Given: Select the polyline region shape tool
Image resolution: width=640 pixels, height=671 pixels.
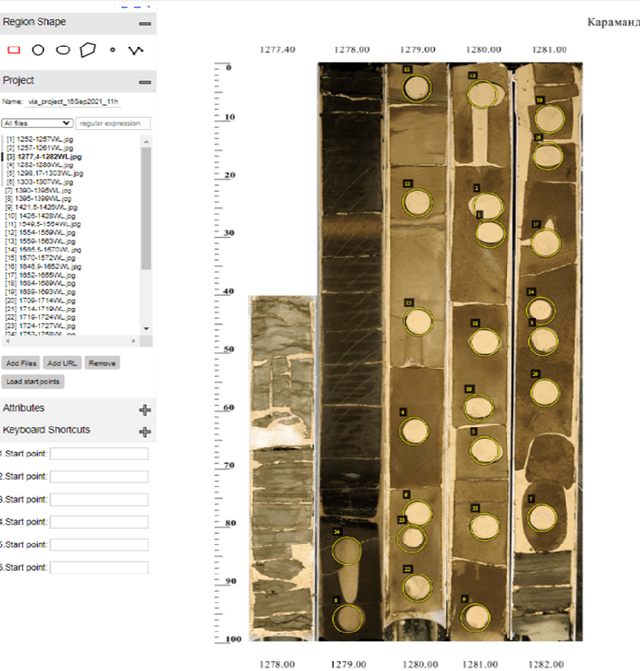Looking at the screenshot, I should tap(136, 48).
